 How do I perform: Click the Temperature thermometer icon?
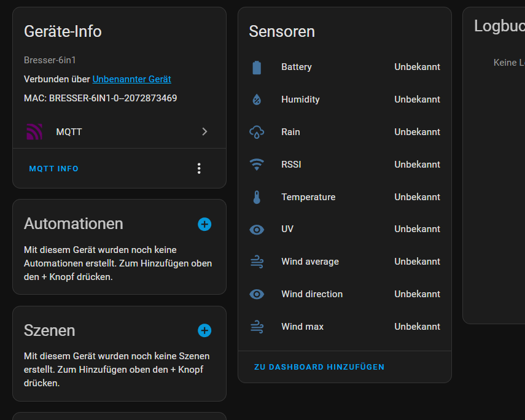pos(257,197)
